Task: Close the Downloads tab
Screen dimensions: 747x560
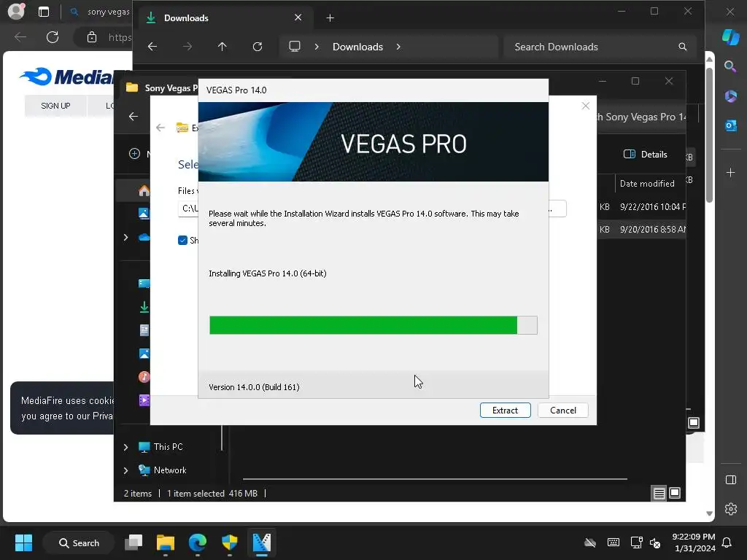Action: [x=298, y=17]
